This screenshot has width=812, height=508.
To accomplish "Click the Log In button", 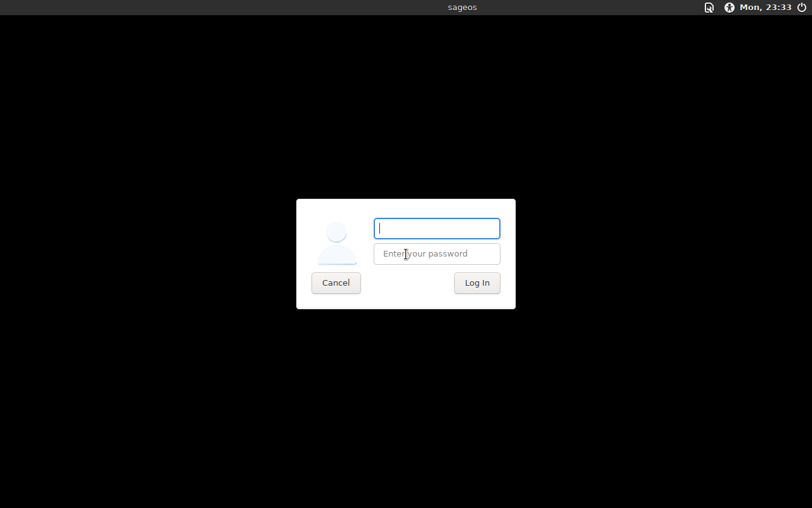I will tap(477, 283).
